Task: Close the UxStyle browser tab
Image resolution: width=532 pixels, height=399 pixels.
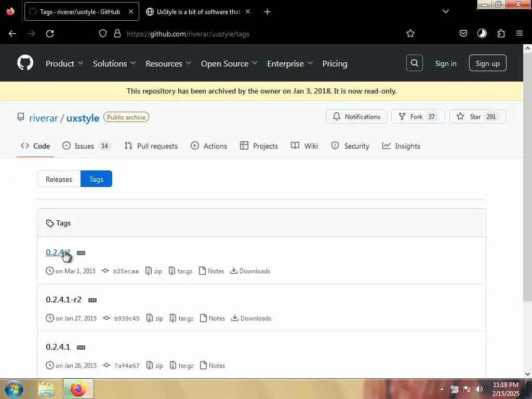Action: click(248, 11)
